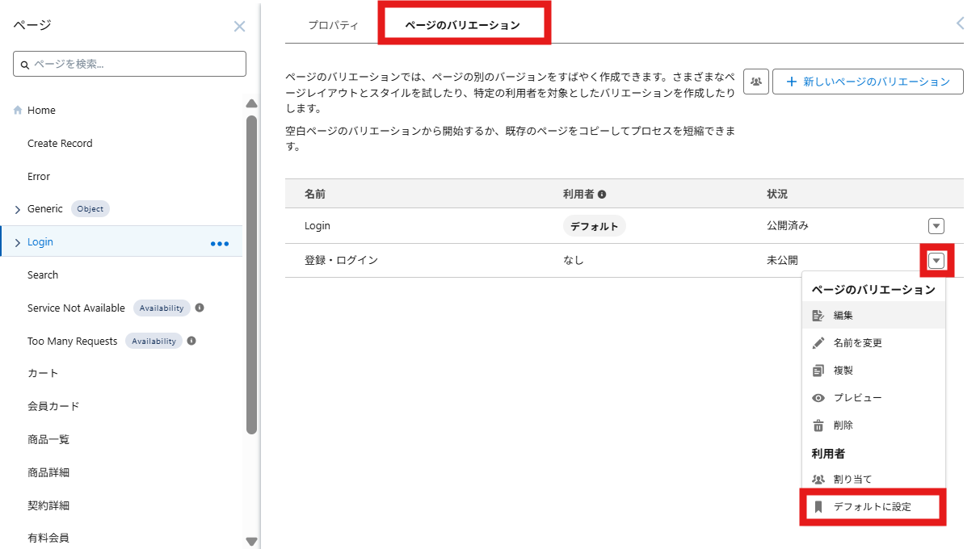Click info icon next to 利用者 column header

pyautogui.click(x=602, y=195)
